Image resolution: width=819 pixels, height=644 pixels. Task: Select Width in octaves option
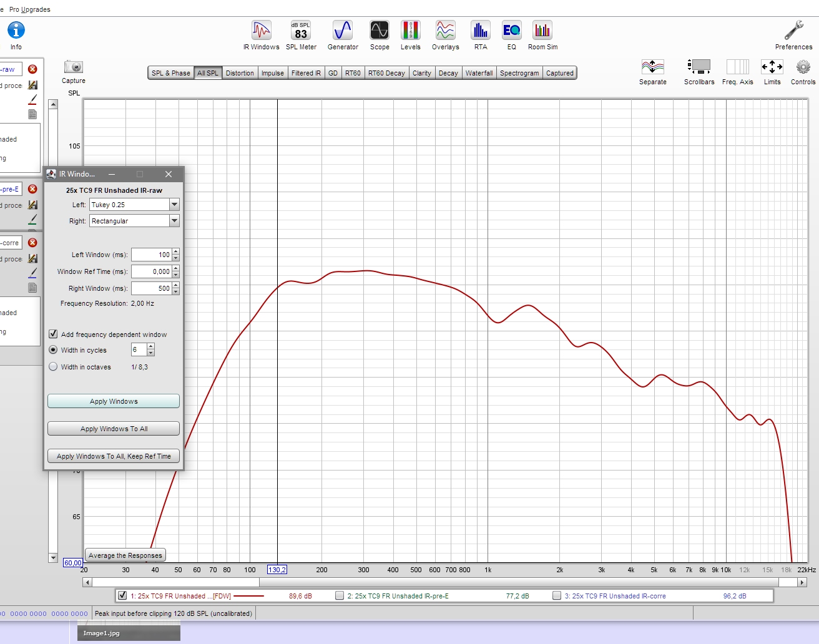53,367
